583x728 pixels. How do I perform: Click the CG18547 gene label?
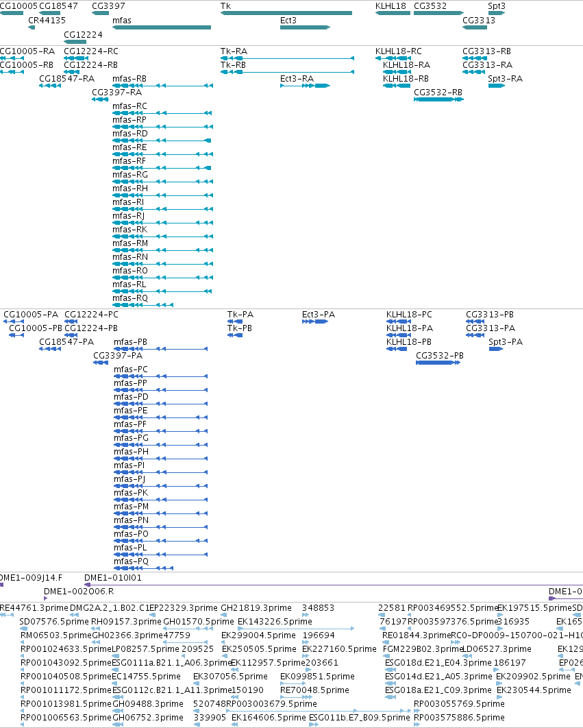click(58, 6)
